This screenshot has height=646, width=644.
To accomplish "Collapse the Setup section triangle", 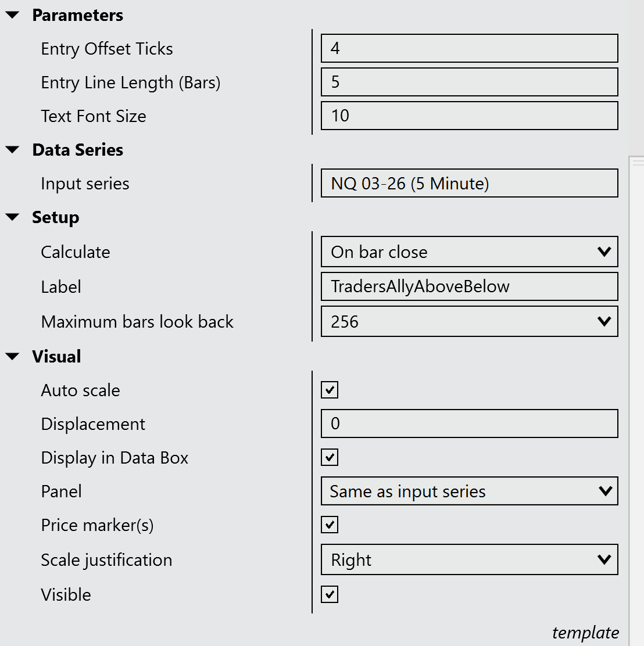I will tap(12, 218).
